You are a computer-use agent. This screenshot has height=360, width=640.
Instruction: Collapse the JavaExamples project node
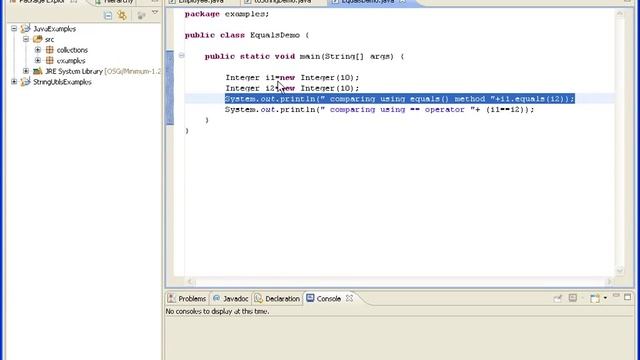point(14,29)
